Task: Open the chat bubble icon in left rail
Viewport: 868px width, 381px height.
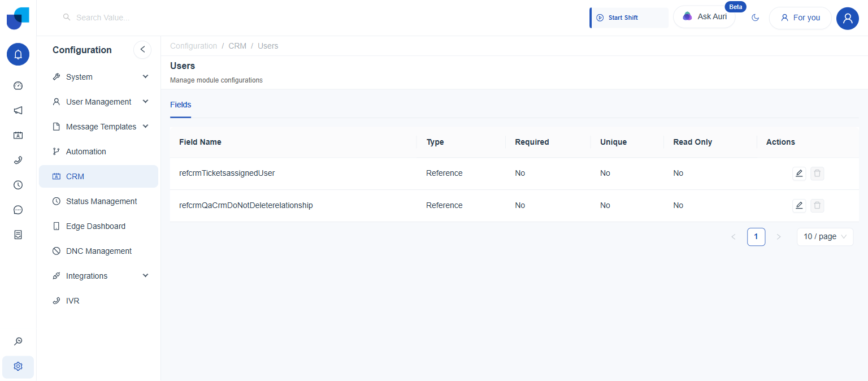Action: (x=18, y=210)
